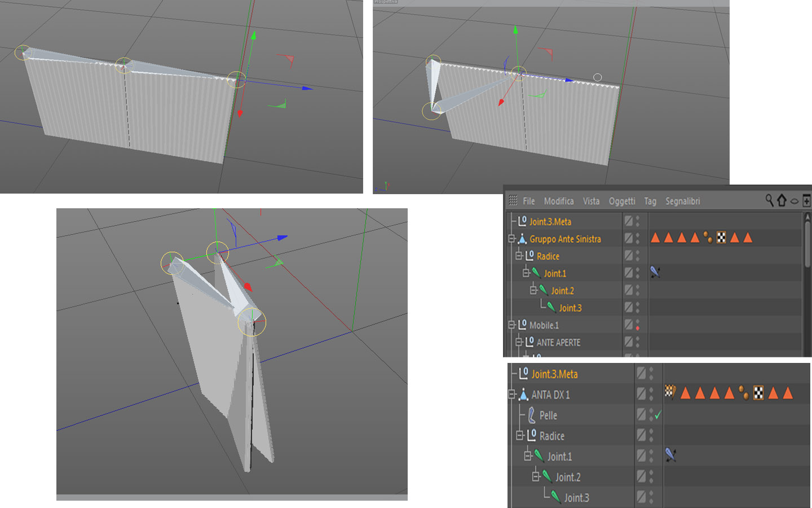Collapse the ANTE APERTE tree node

pyautogui.click(x=519, y=342)
